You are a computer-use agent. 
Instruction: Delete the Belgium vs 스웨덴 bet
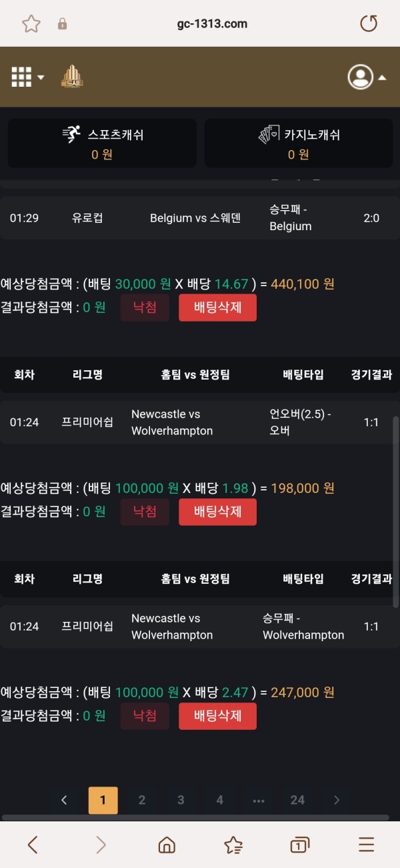[x=217, y=308]
